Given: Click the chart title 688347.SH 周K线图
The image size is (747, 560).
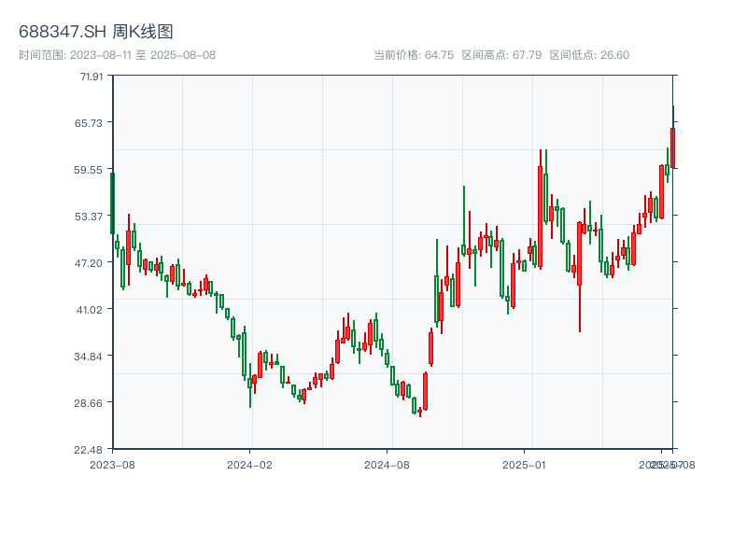Looking at the screenshot, I should [96, 32].
